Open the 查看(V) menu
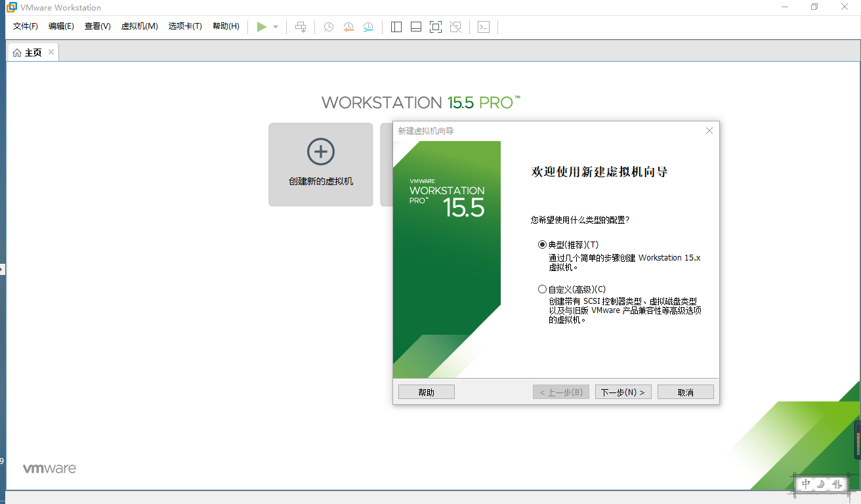The width and height of the screenshot is (861, 504). click(97, 26)
